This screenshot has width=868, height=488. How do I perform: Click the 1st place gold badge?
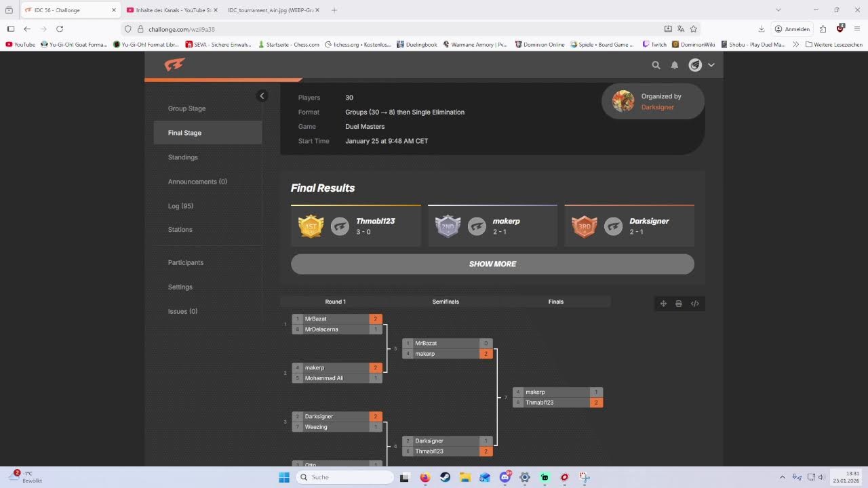tap(311, 226)
